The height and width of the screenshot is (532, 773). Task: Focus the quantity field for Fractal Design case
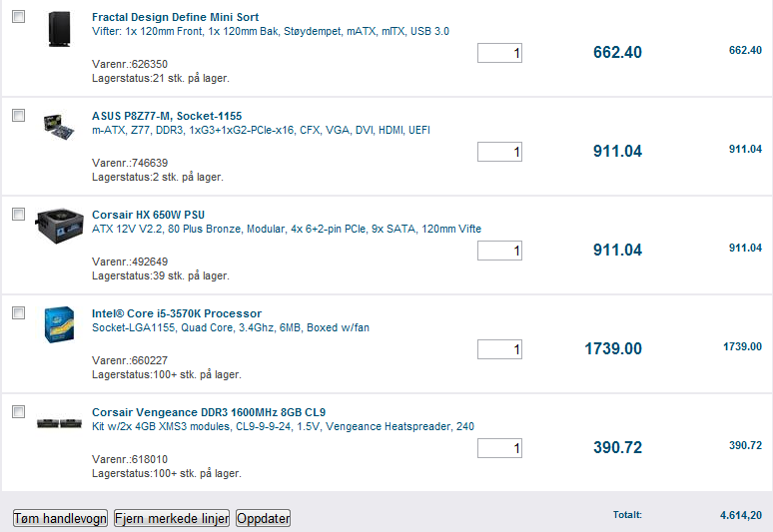click(x=499, y=53)
